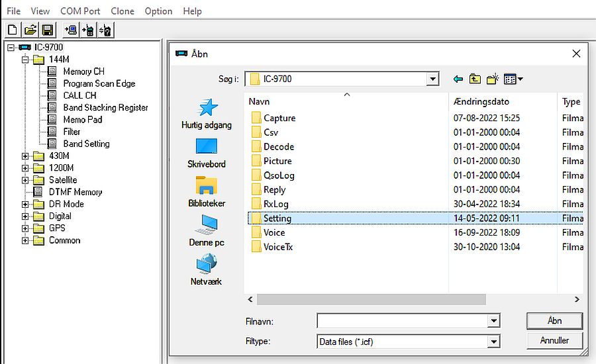Image resolution: width=596 pixels, height=364 pixels.
Task: Select Band Stacking Register in the tree
Action: click(x=106, y=107)
